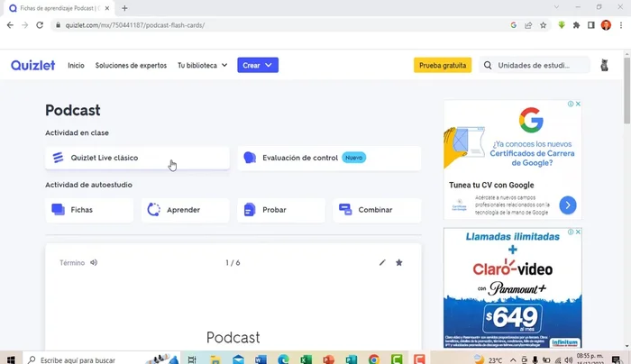Click the Claro video advertisement
Screen dimensions: 631x364
pyautogui.click(x=513, y=288)
